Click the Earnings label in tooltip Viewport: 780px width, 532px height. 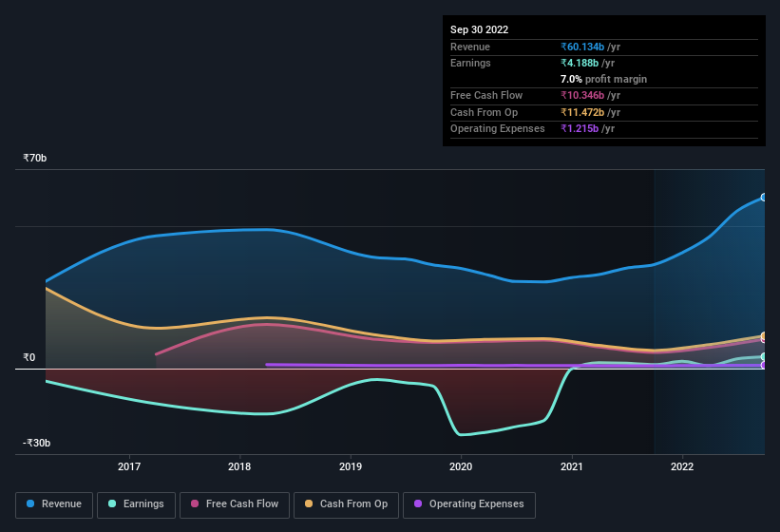pos(470,63)
